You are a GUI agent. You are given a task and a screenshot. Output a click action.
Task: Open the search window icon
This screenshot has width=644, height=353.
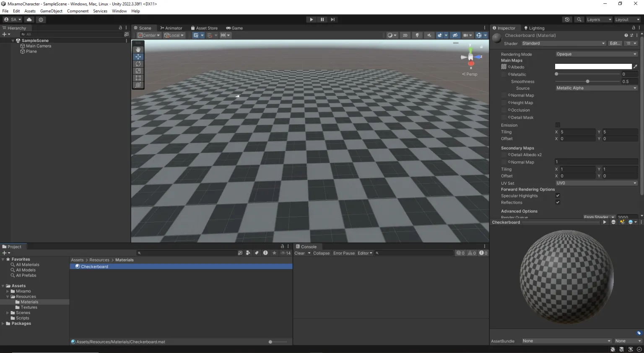[x=579, y=19]
